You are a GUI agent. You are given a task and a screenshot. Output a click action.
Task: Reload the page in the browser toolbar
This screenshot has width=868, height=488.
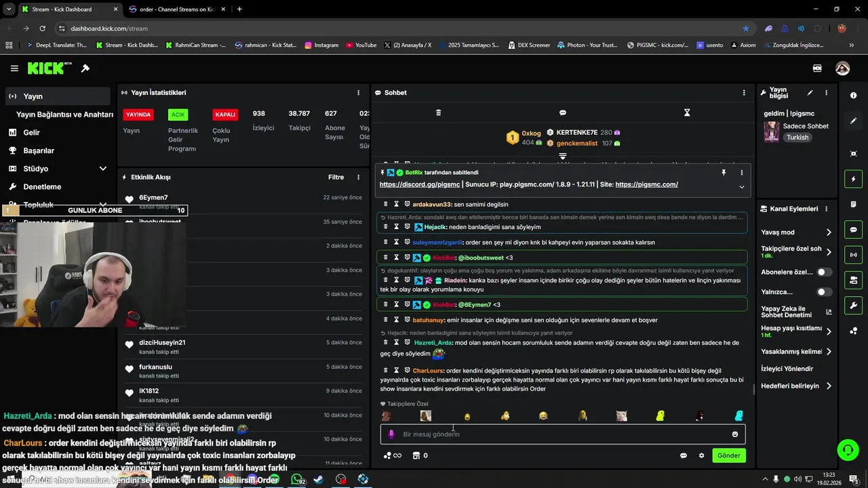click(42, 28)
